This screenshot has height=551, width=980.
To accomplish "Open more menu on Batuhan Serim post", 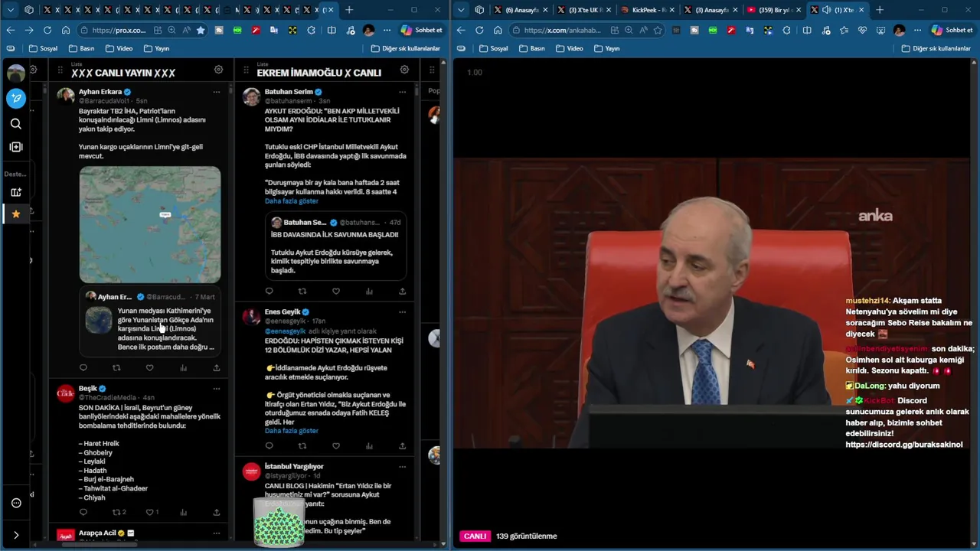I will 402,92.
